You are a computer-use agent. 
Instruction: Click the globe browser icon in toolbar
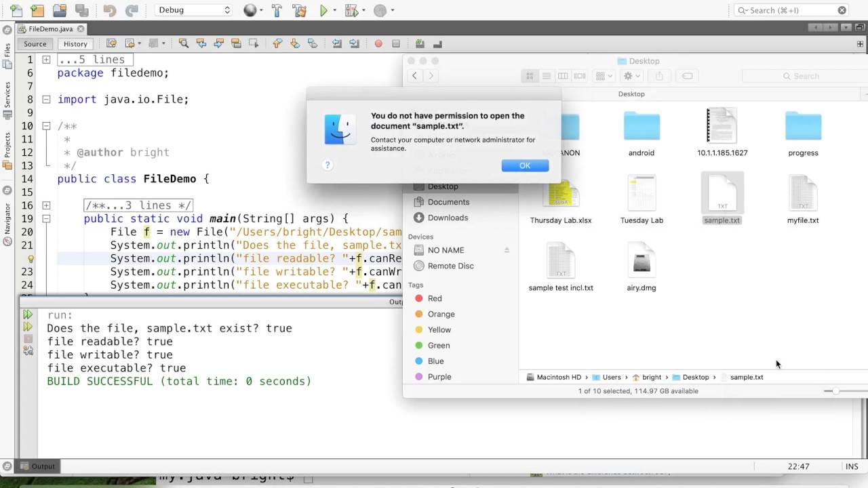point(250,10)
